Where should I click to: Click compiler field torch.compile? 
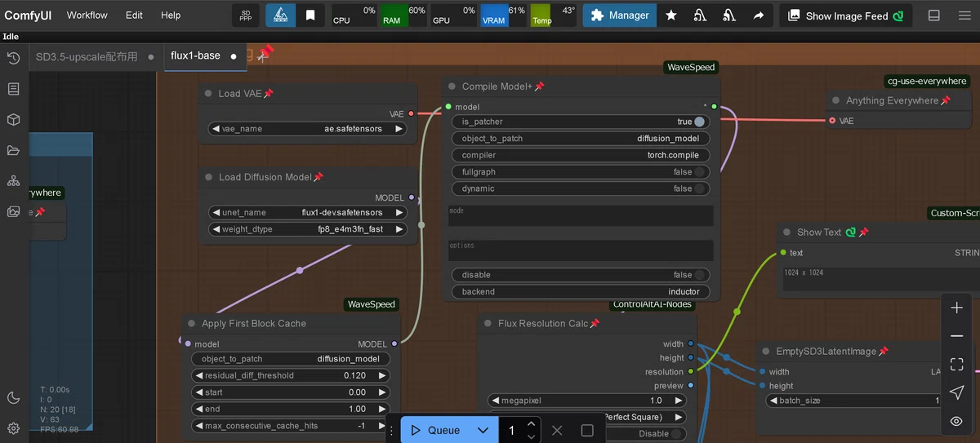tap(581, 155)
